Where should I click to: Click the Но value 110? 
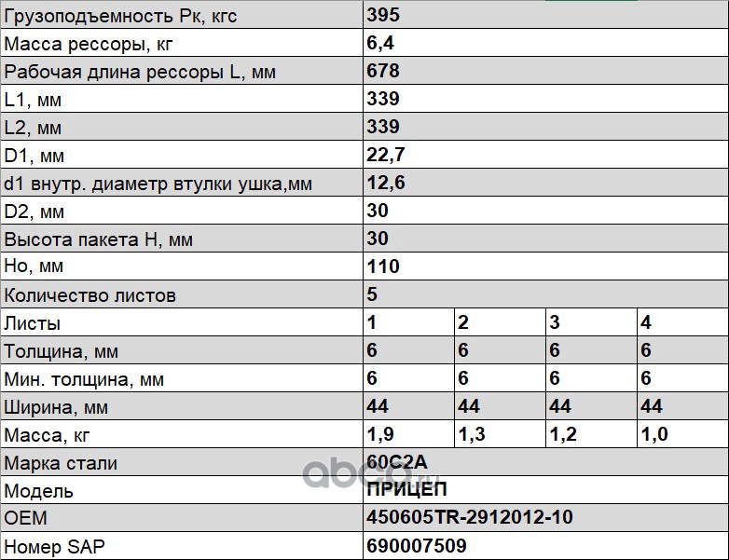(x=383, y=266)
